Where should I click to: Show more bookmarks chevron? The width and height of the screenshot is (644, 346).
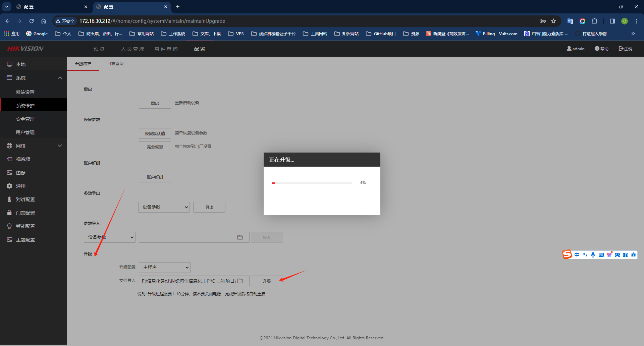[633, 34]
